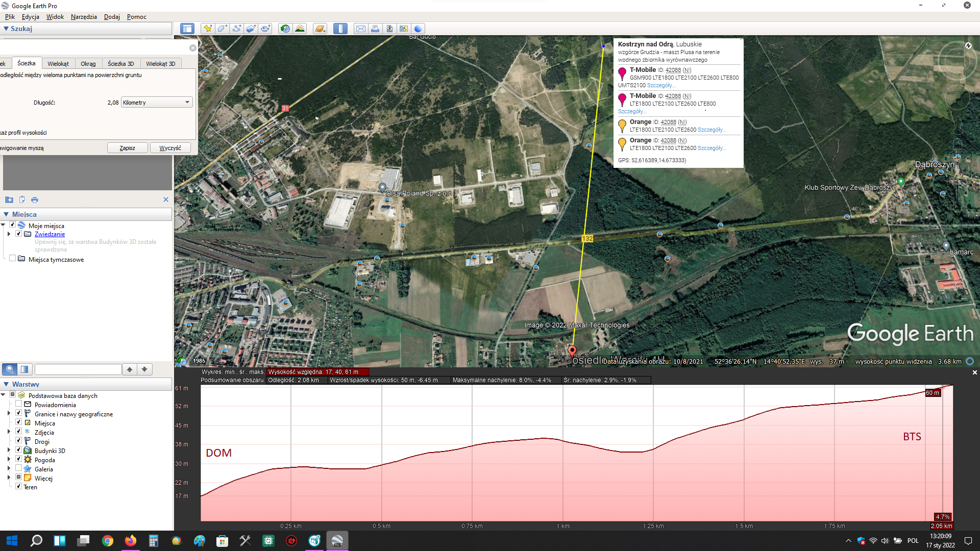
Task: Collapse the Moje miejsca tree node
Action: tap(3, 225)
